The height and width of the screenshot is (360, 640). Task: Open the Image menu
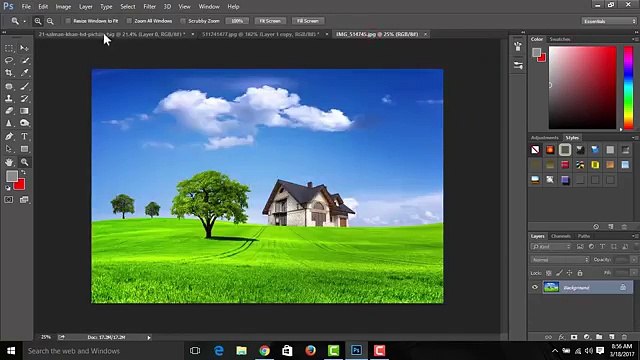[63, 7]
